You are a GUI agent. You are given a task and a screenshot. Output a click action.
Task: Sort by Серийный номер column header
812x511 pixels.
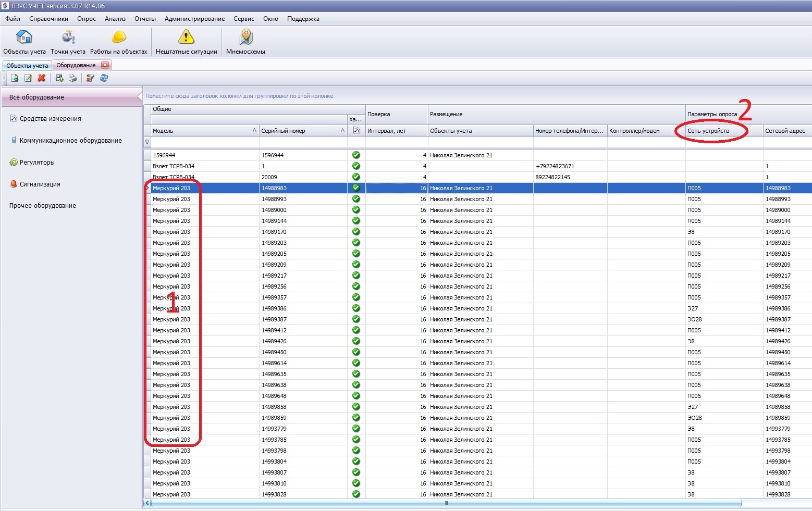point(303,131)
